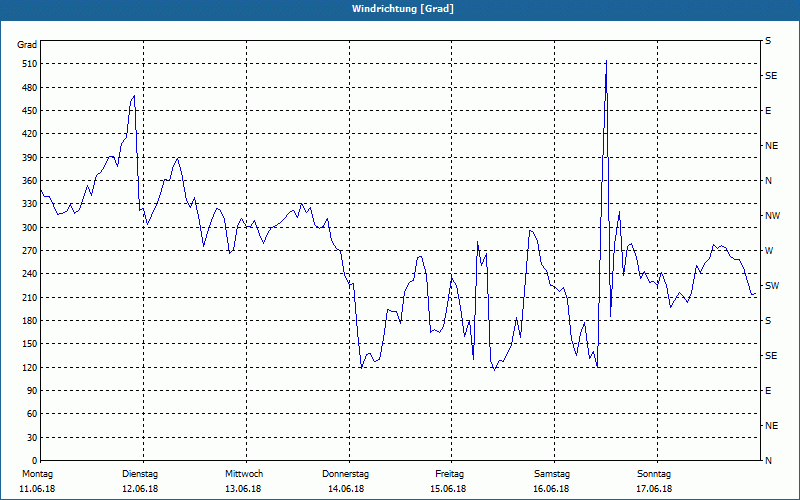Click the 90 value on the left axis
Image resolution: width=800 pixels, height=500 pixels.
[32, 391]
